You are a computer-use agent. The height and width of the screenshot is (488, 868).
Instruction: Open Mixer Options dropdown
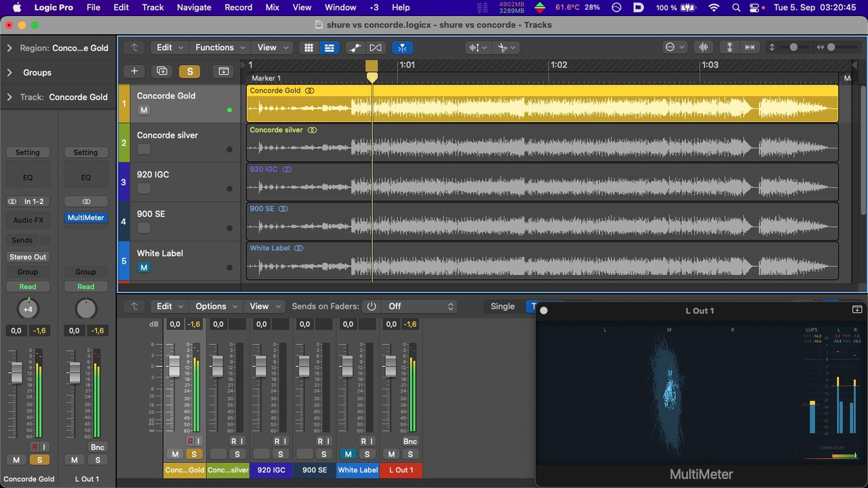(x=216, y=306)
